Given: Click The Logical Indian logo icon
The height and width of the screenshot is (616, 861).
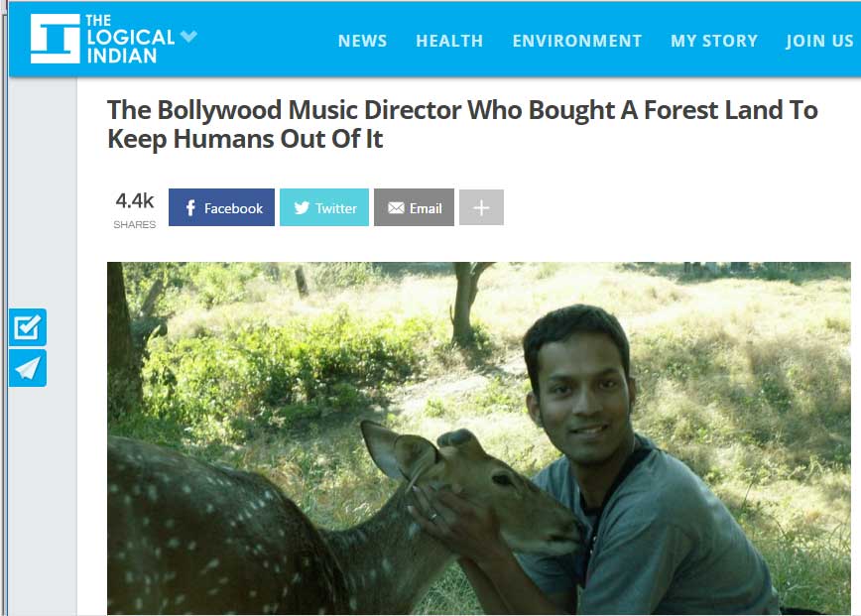Looking at the screenshot, I should tap(54, 40).
